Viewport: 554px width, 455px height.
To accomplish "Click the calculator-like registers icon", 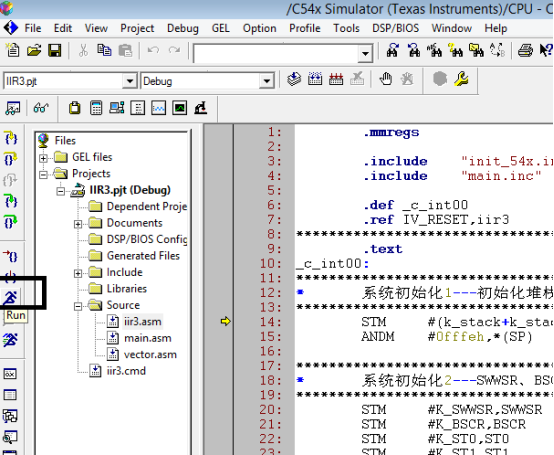I will point(96,108).
